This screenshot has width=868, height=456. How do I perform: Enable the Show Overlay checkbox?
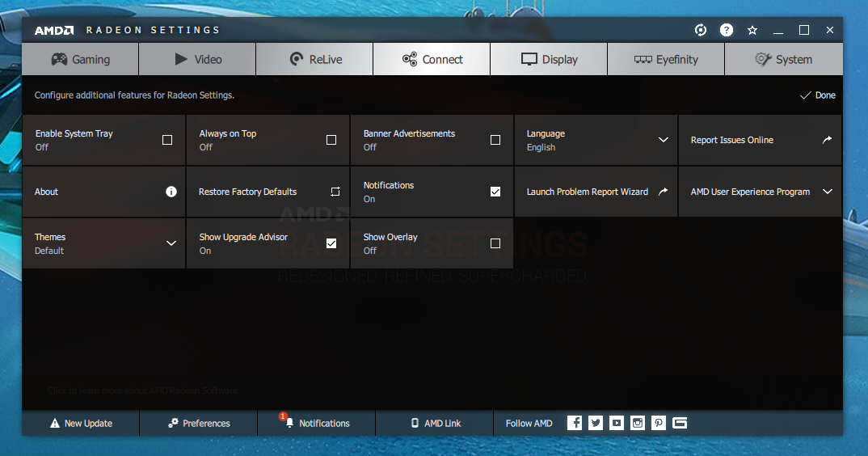495,243
